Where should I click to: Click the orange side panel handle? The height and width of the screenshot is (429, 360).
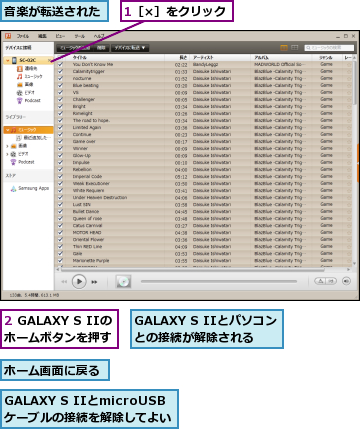click(x=358, y=163)
